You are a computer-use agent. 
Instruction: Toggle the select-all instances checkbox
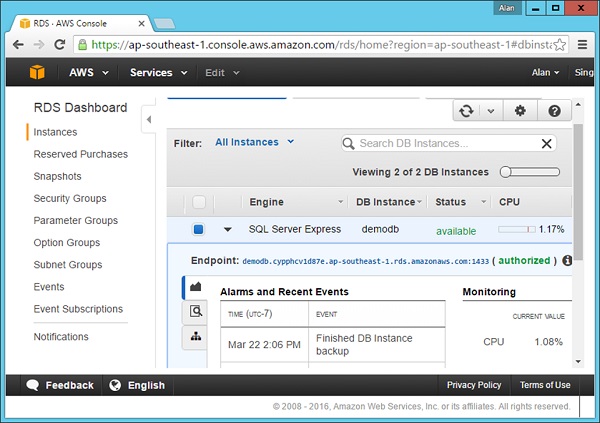pos(198,202)
